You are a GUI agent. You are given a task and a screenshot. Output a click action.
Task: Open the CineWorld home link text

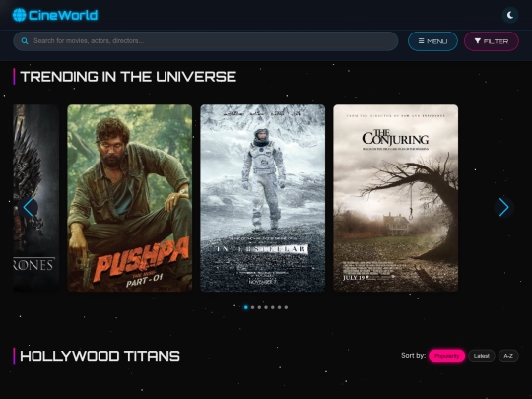click(x=63, y=15)
